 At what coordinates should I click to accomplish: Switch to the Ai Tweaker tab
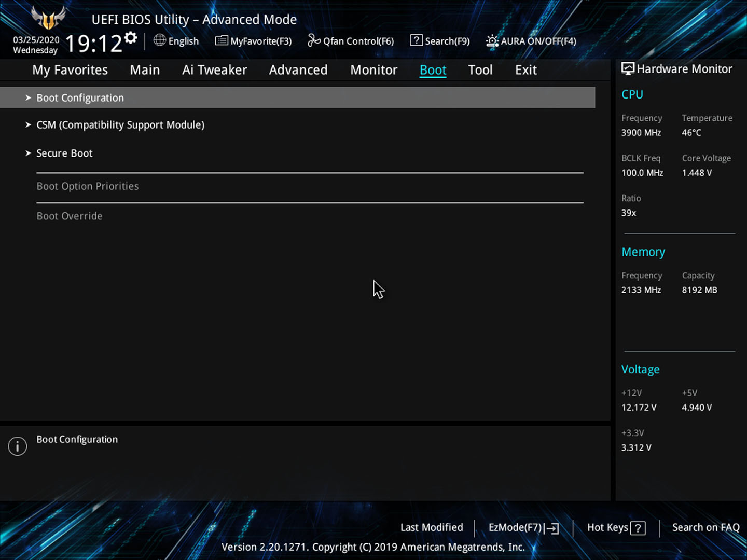click(x=214, y=70)
